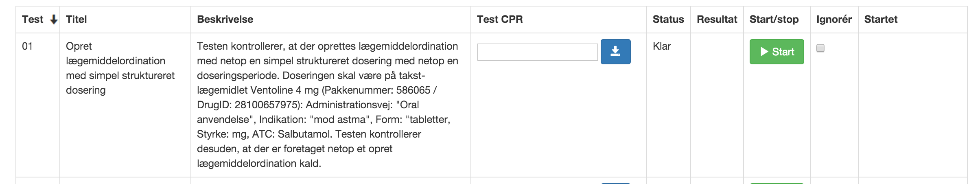Select the Test CPR column header
980x184 pixels.
pyautogui.click(x=500, y=20)
